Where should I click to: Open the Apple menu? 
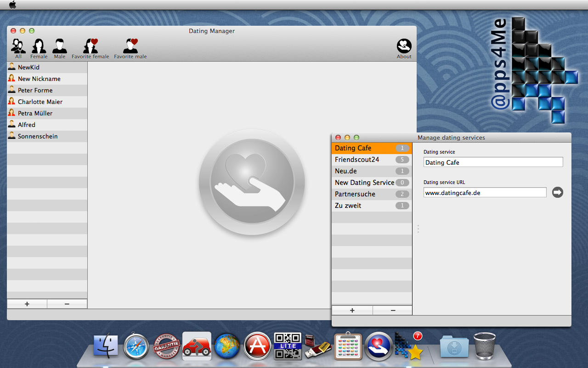point(12,5)
